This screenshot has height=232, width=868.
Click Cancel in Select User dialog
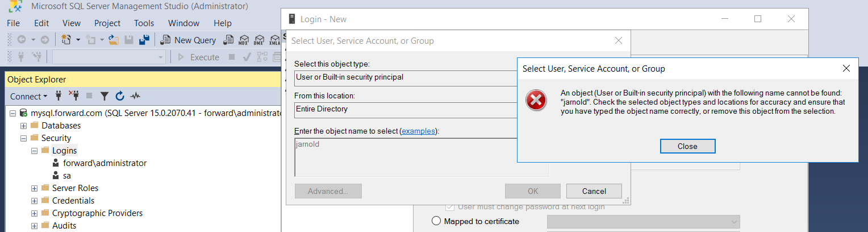pos(594,191)
